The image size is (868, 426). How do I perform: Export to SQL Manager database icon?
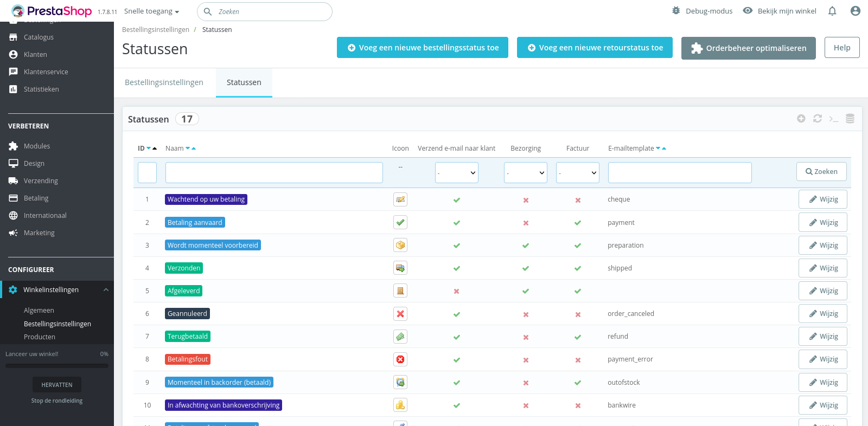(x=850, y=119)
